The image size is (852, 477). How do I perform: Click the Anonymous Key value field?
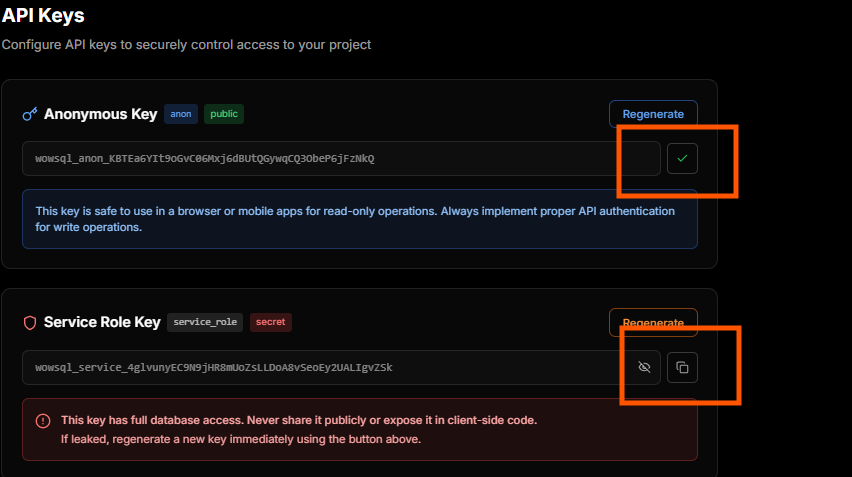(x=341, y=158)
